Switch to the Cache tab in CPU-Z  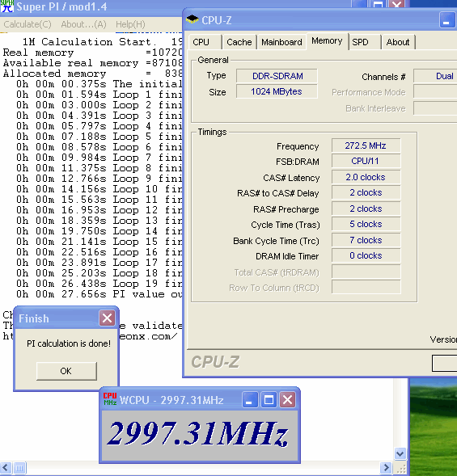coord(239,42)
